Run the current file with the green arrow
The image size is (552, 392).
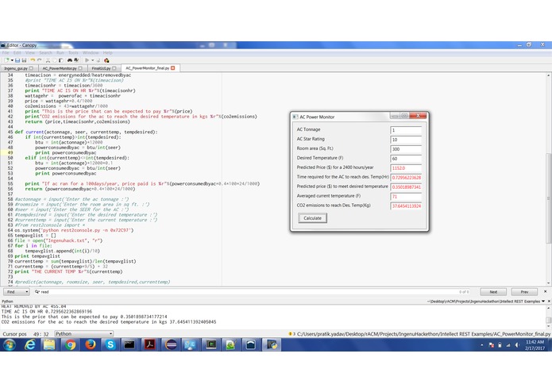coord(87,60)
